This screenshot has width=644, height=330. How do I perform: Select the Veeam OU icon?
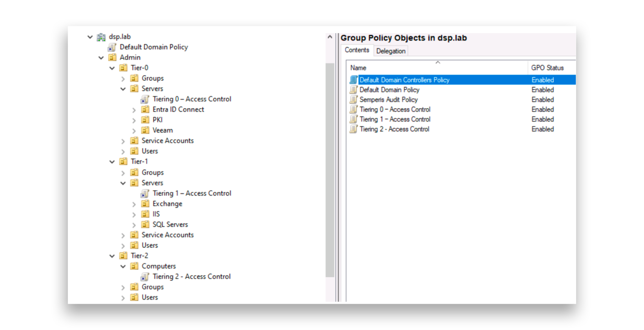(145, 130)
